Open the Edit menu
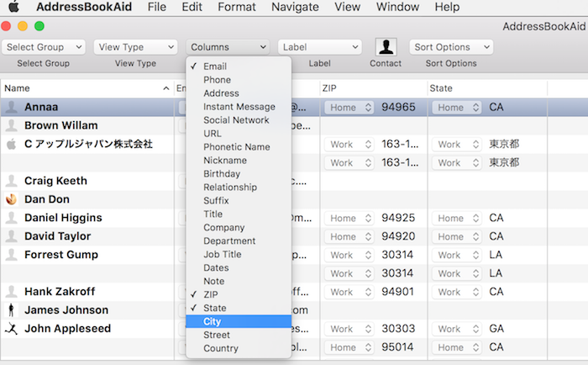The height and width of the screenshot is (365, 588). pyautogui.click(x=192, y=7)
